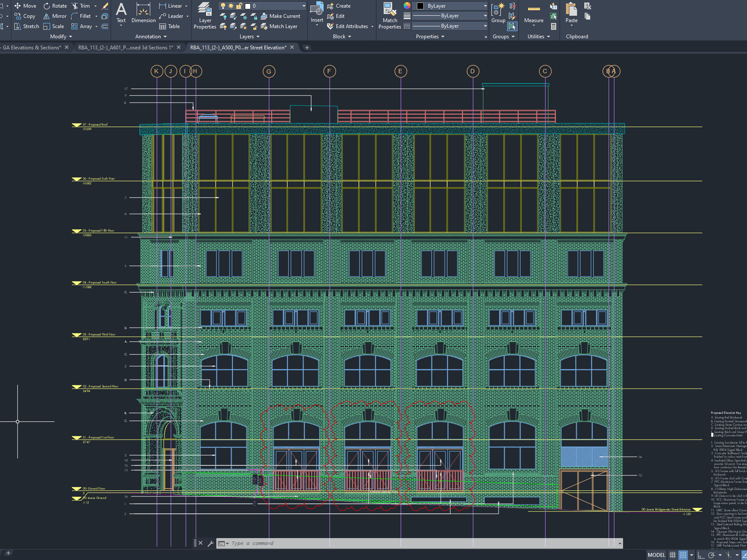Disable snap mode in the status bar
Viewport: 747px width, 560px height.
pyautogui.click(x=683, y=555)
